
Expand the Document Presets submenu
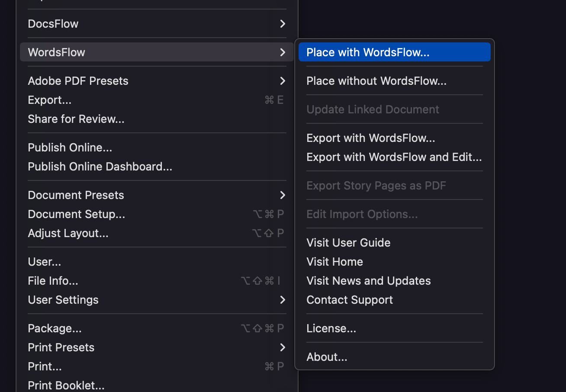[282, 195]
